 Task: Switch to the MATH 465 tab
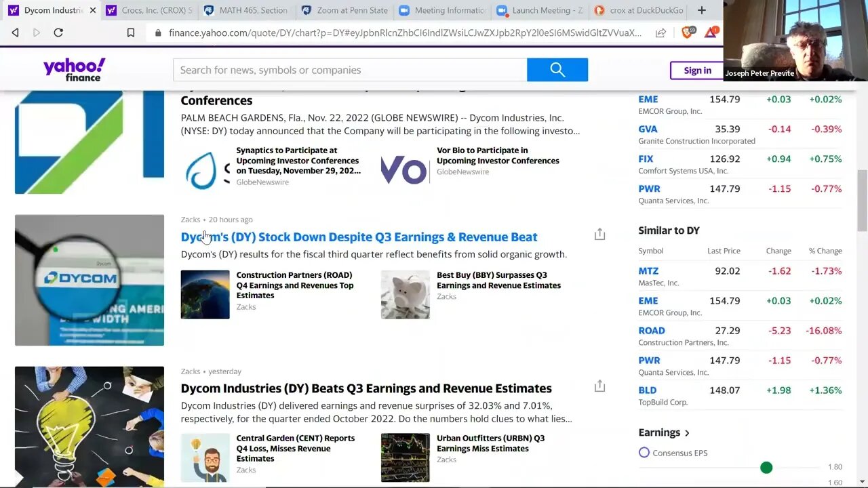(246, 10)
